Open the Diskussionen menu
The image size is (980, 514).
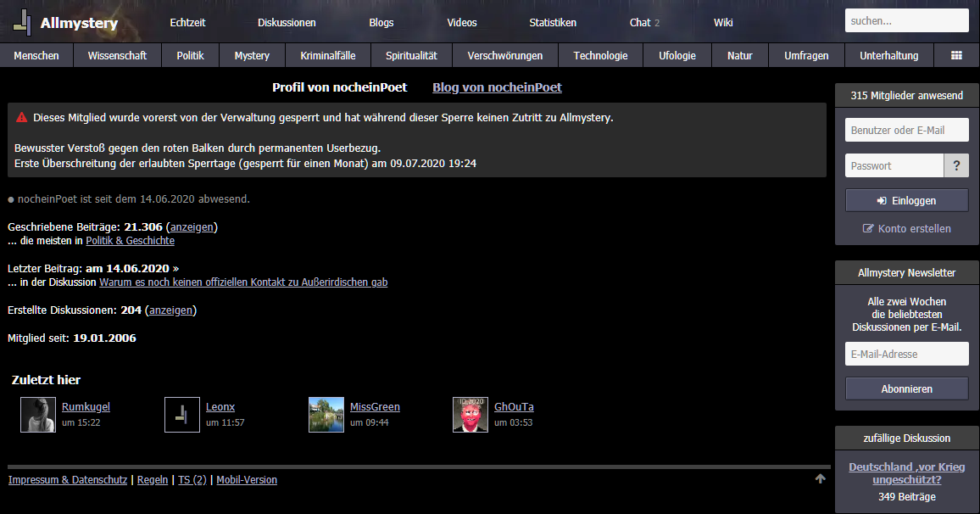287,23
